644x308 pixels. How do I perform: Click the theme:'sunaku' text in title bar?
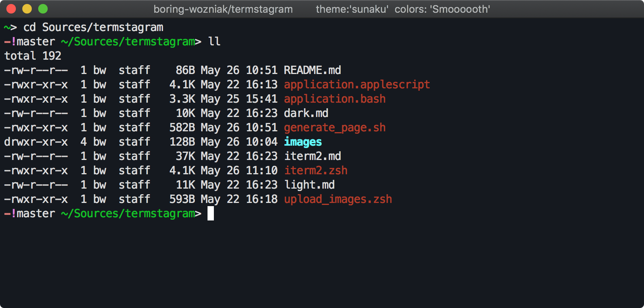click(x=352, y=9)
